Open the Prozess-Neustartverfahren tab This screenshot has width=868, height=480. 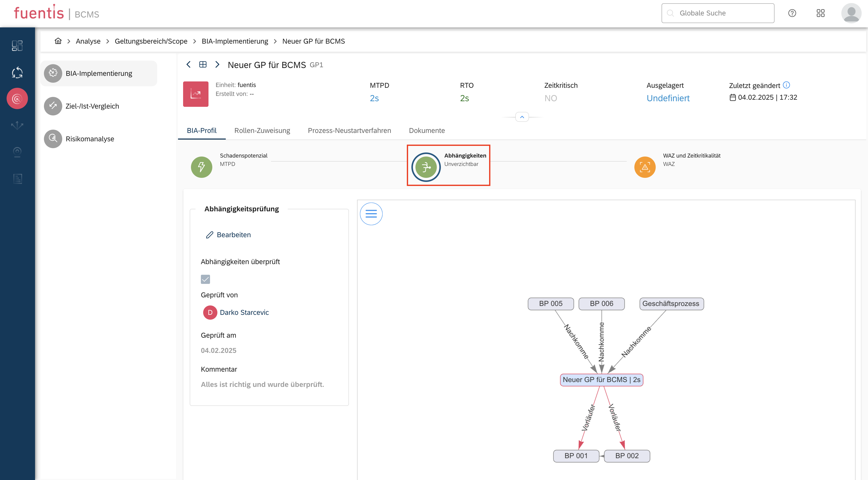click(349, 131)
